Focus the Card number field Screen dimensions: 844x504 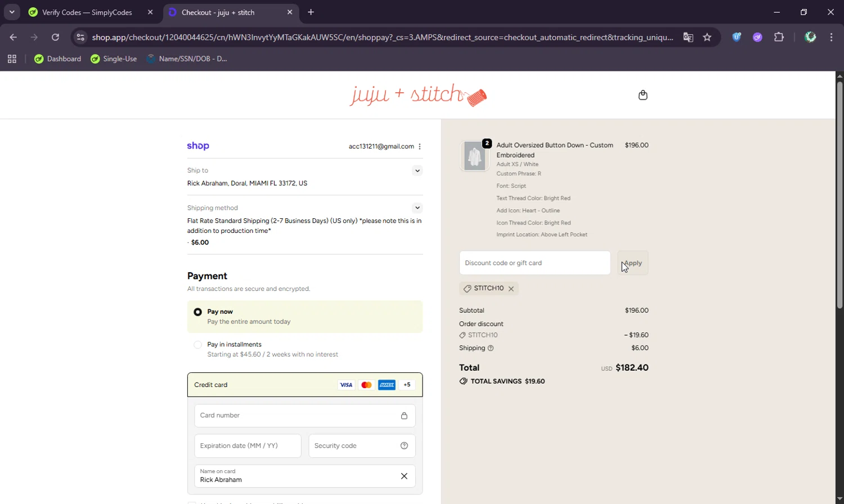(x=305, y=416)
